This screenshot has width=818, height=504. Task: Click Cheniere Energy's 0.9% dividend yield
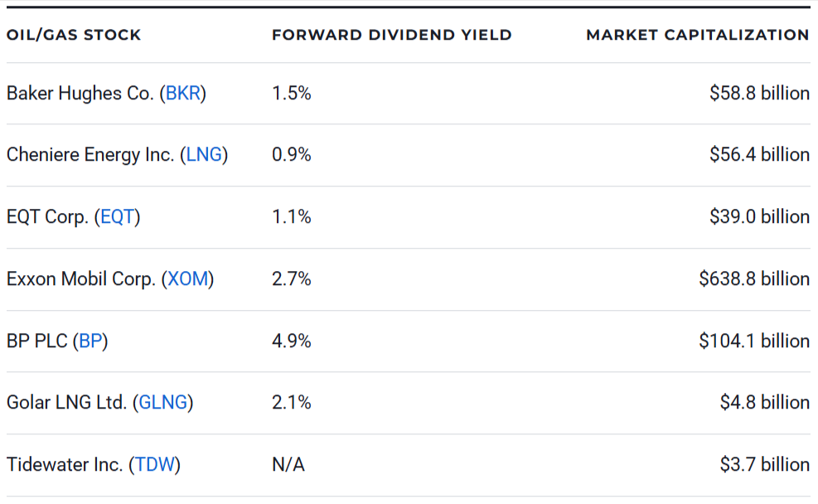[x=291, y=155]
